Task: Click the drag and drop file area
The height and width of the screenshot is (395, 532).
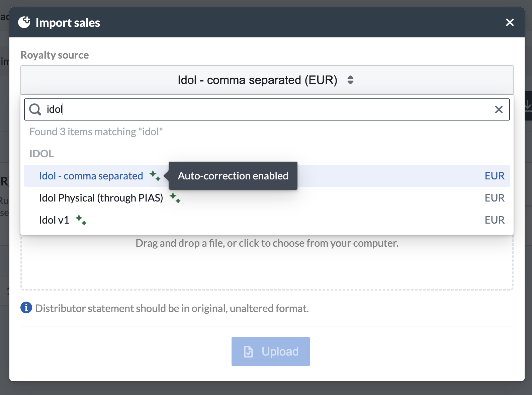Action: [x=267, y=262]
